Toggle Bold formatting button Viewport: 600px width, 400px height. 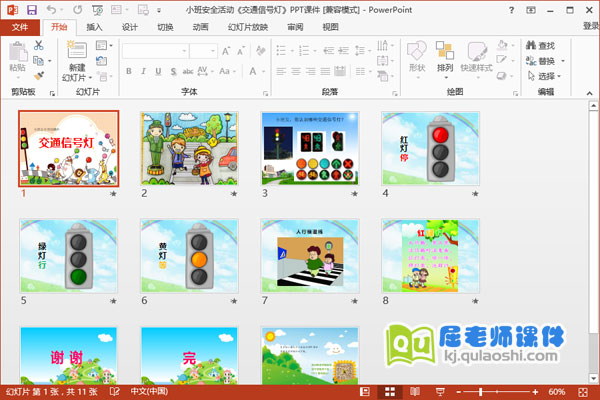tap(129, 71)
